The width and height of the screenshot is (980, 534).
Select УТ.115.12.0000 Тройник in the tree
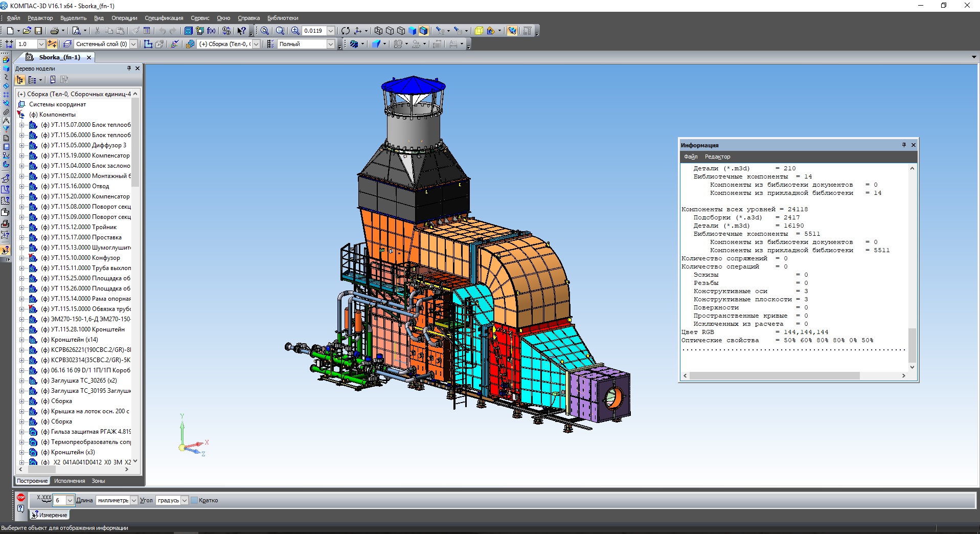(x=84, y=227)
